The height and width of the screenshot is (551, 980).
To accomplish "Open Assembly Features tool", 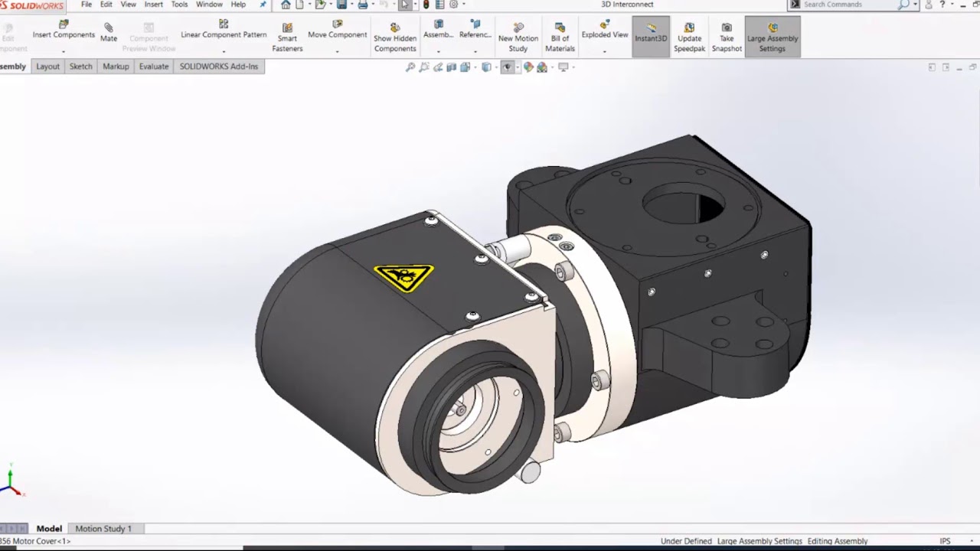I will 438,30.
